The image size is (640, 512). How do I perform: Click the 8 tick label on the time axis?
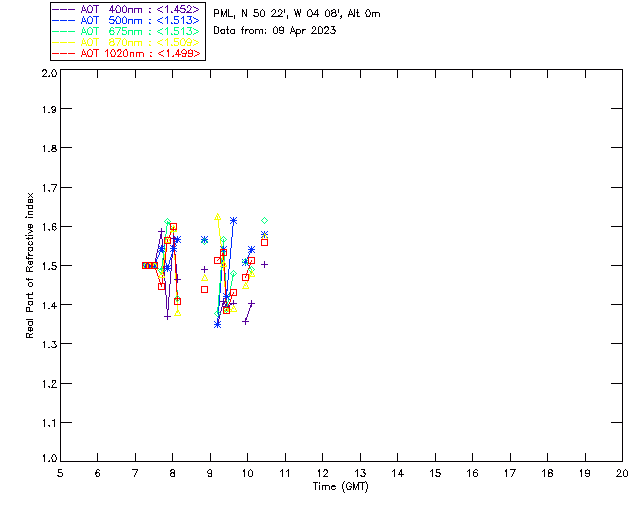click(x=173, y=473)
